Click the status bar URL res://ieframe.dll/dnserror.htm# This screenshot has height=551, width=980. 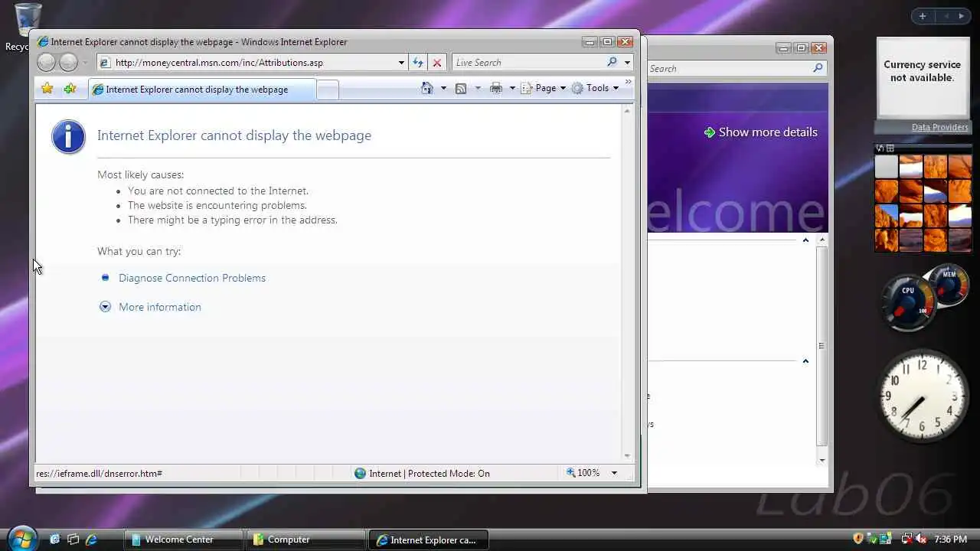99,474
